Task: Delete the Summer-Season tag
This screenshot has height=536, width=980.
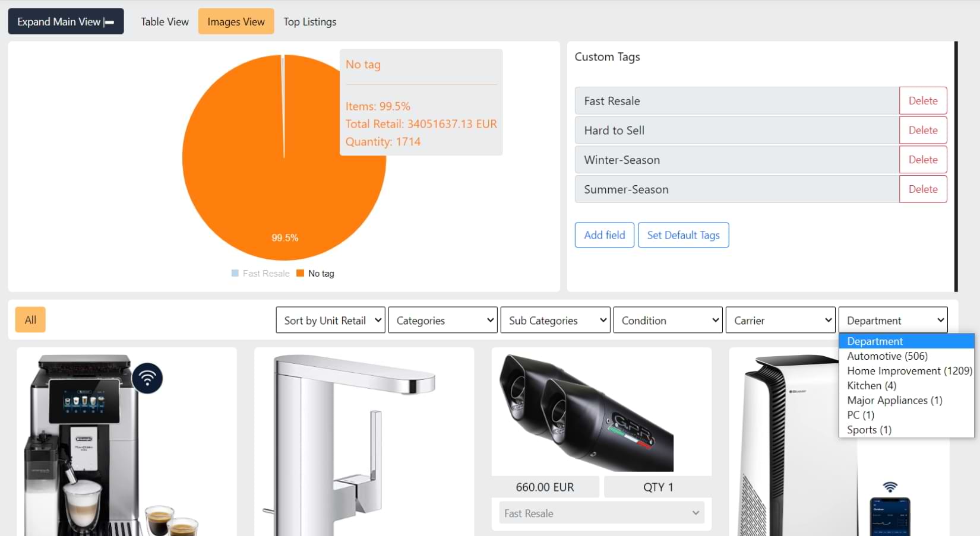Action: pyautogui.click(x=922, y=189)
